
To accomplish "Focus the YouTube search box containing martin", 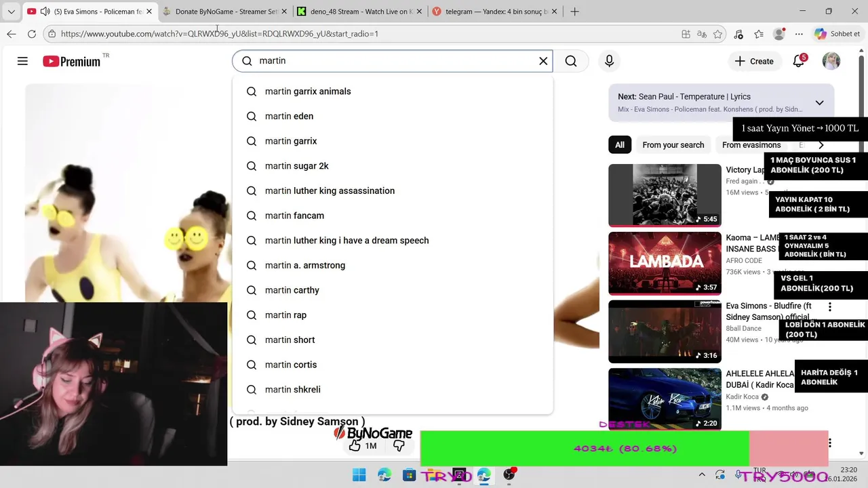I will (392, 61).
